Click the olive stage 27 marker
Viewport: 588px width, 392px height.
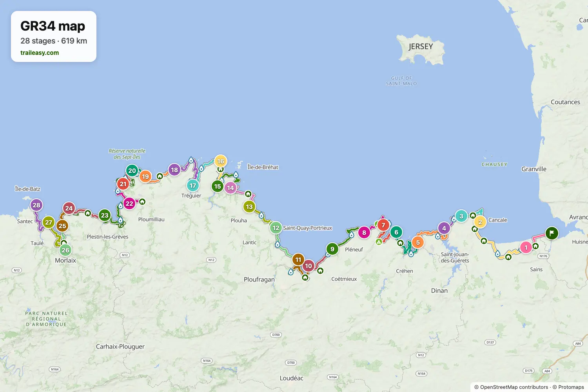49,222
